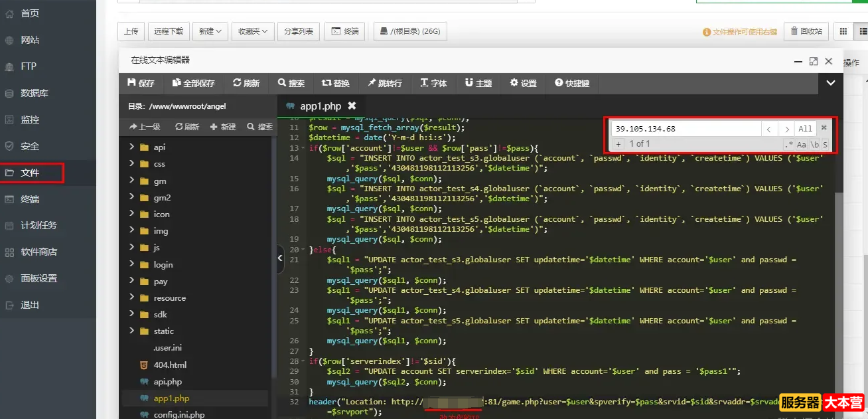The width and height of the screenshot is (868, 419).
Task: Open 监控 in the left sidebar
Action: (x=30, y=120)
